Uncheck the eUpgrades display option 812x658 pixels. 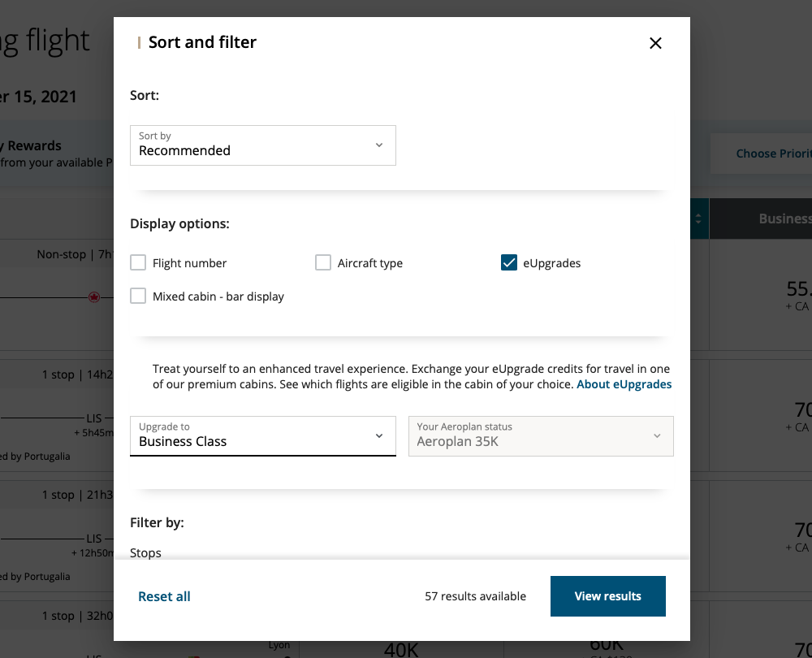click(x=509, y=262)
